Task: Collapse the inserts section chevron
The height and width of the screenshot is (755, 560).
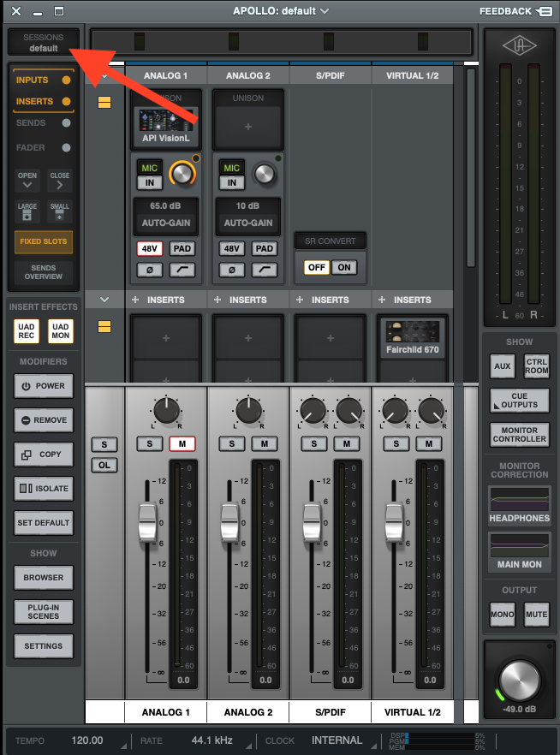Action: (x=104, y=300)
